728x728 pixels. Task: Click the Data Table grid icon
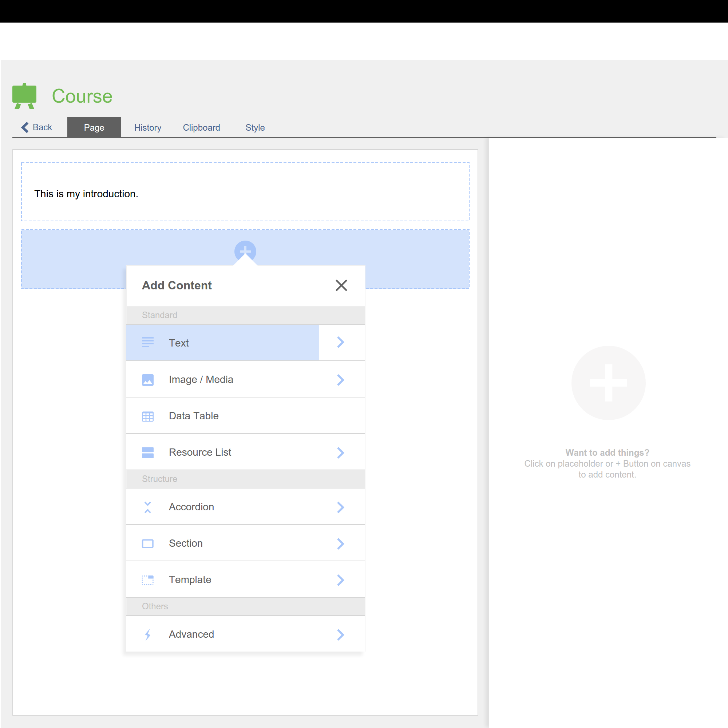(x=148, y=416)
